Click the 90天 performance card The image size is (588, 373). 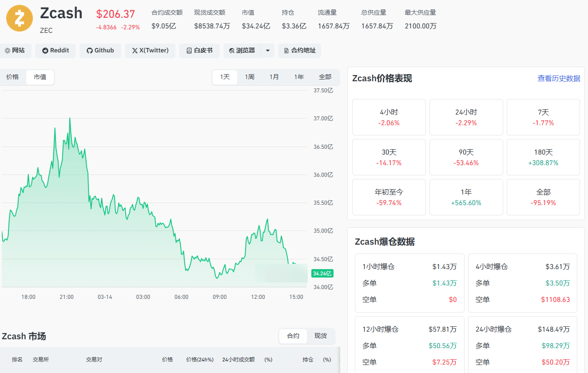[466, 157]
